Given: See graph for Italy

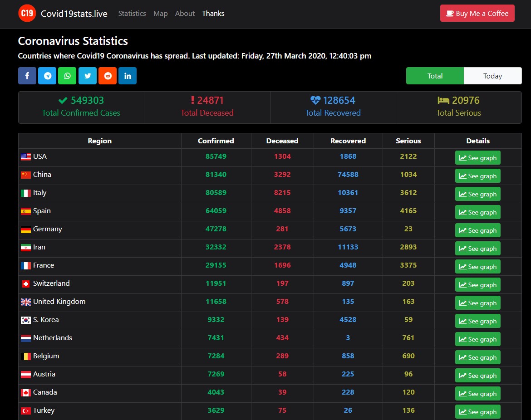Looking at the screenshot, I should click(477, 194).
